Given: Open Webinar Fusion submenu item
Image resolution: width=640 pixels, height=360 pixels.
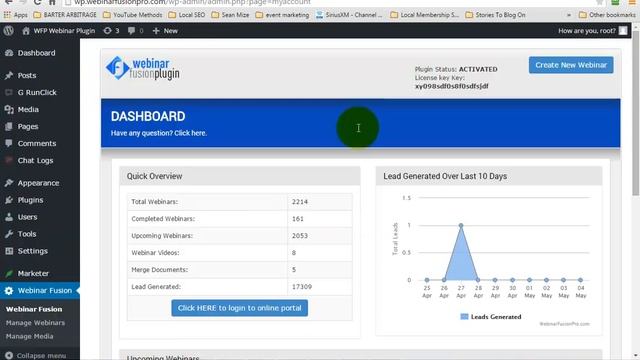Looking at the screenshot, I should [34, 309].
